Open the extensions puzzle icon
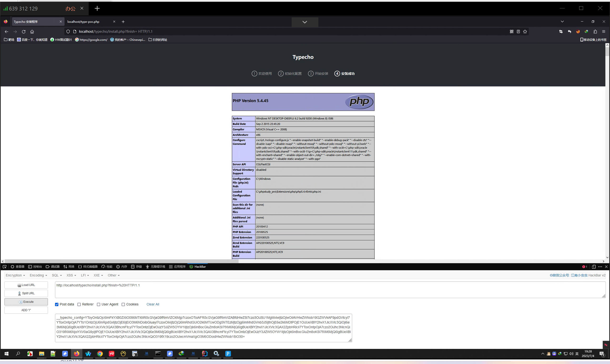The image size is (610, 364). pyautogui.click(x=595, y=32)
